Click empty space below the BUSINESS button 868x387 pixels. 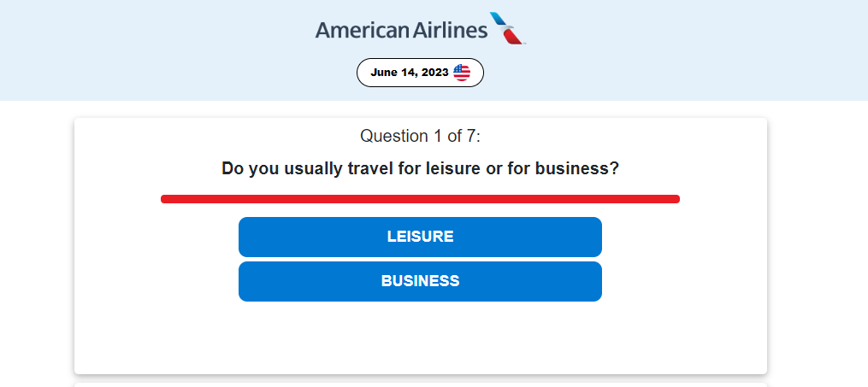pos(420,337)
